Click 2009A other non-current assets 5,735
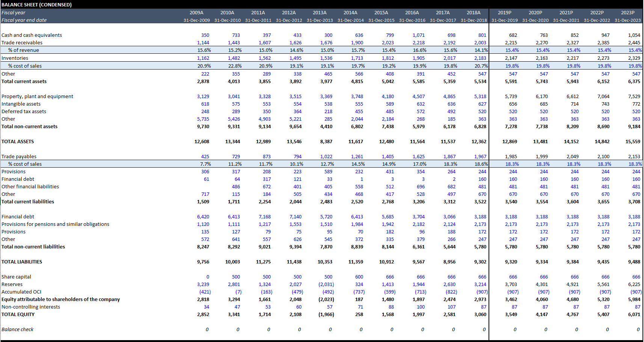 point(203,119)
